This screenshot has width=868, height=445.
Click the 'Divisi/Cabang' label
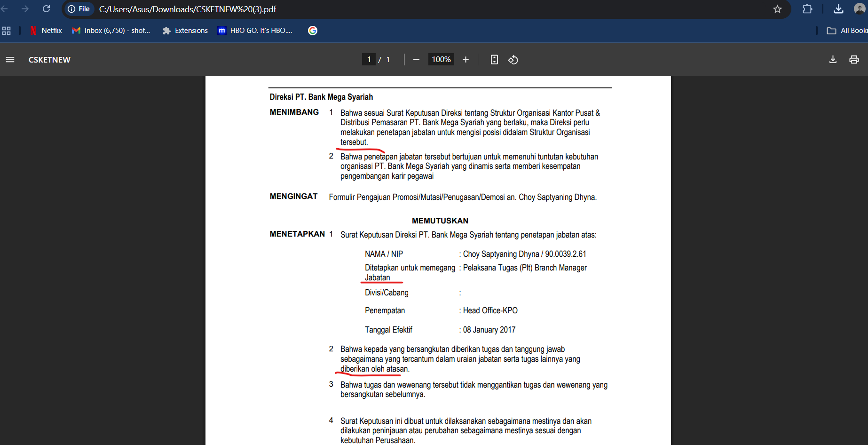click(387, 293)
